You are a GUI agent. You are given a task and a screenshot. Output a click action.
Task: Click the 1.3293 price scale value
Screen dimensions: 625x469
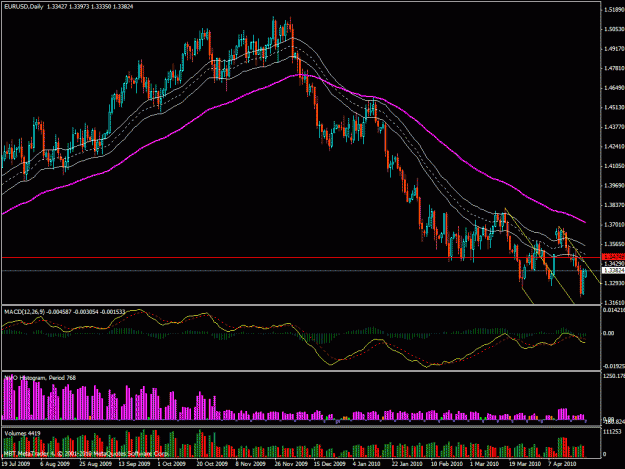pos(614,283)
